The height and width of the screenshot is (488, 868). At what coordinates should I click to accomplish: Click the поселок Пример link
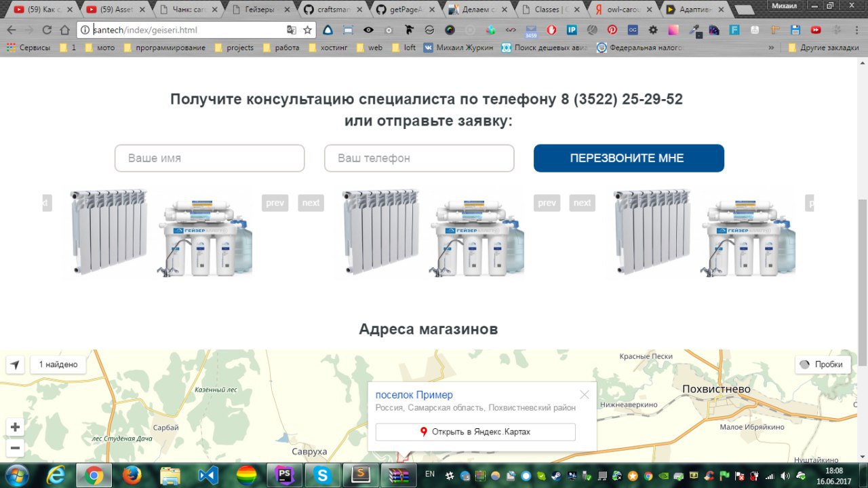tap(414, 395)
